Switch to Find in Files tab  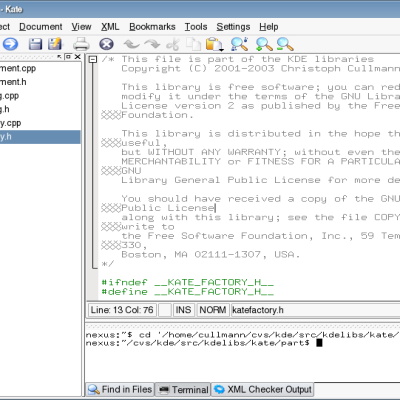coord(120,389)
